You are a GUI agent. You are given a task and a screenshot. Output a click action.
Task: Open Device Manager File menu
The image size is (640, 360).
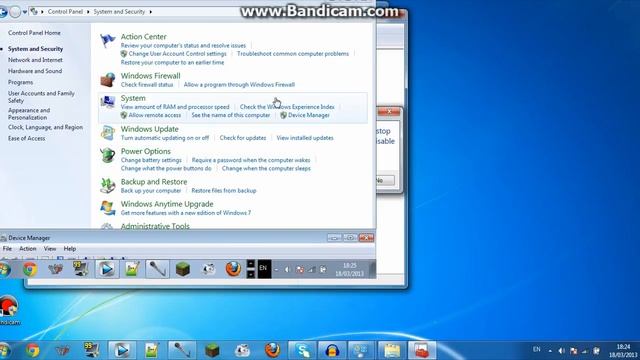point(7,249)
